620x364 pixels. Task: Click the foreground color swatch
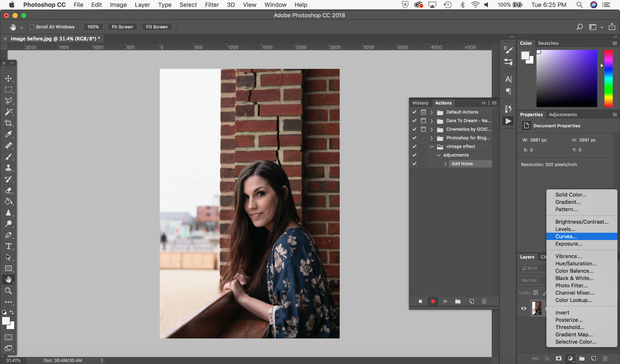tap(6, 321)
